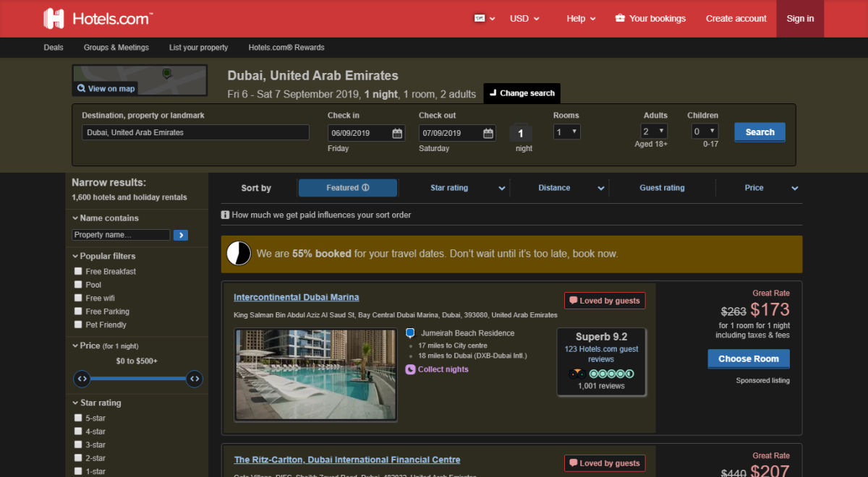Click the minimum price slider handle
Screen dimensions: 868x477
[82, 379]
